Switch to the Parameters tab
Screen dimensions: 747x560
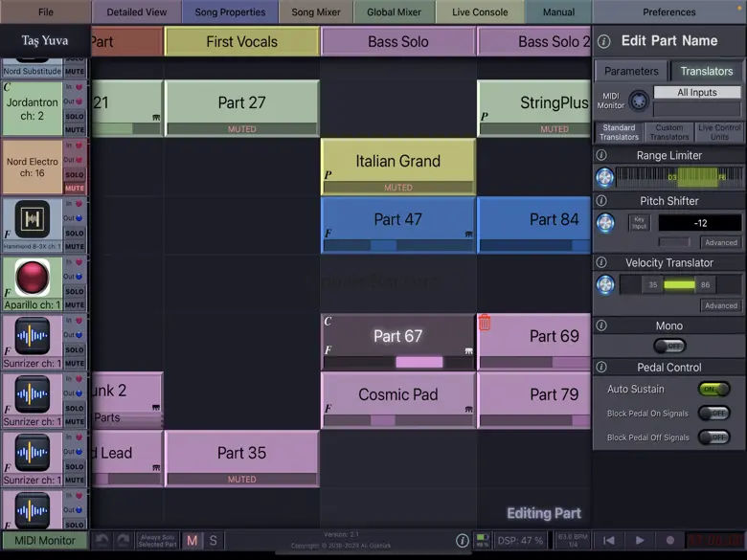(631, 71)
